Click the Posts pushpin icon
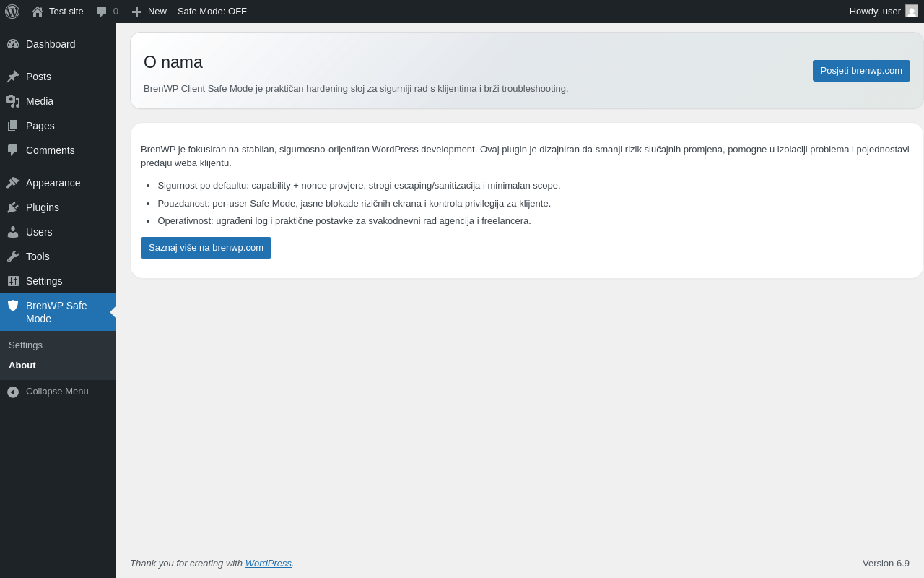 (13, 77)
